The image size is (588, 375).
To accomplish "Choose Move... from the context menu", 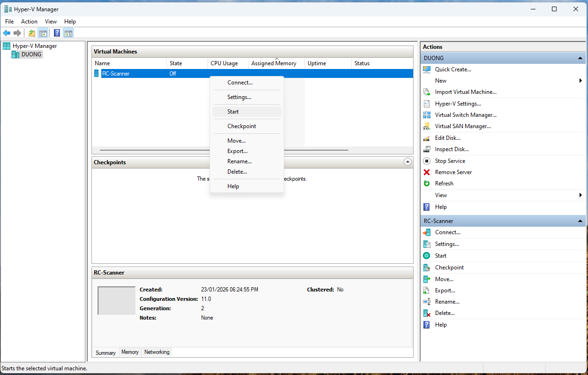I will pyautogui.click(x=247, y=141).
